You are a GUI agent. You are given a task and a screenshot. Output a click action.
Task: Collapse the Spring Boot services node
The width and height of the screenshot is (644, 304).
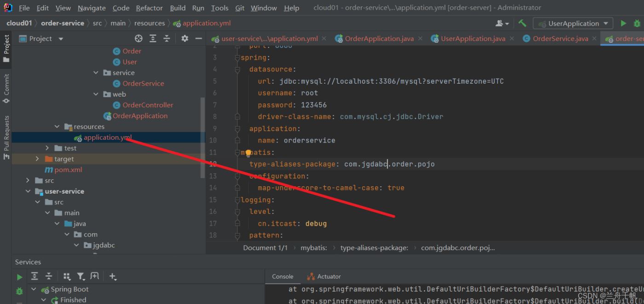click(34, 289)
